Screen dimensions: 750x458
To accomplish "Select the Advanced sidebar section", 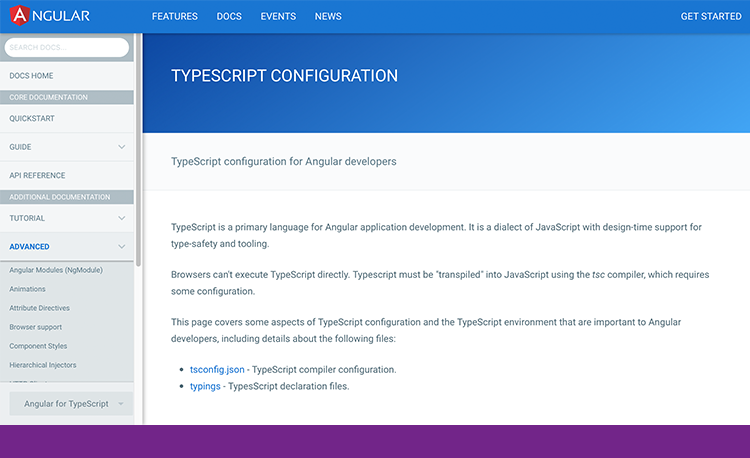I will [x=29, y=247].
